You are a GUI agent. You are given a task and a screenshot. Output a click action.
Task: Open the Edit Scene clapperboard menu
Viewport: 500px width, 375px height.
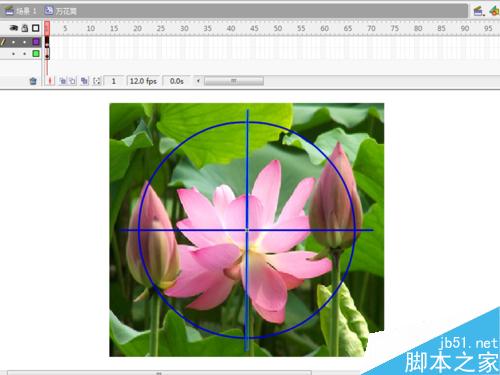coord(479,11)
